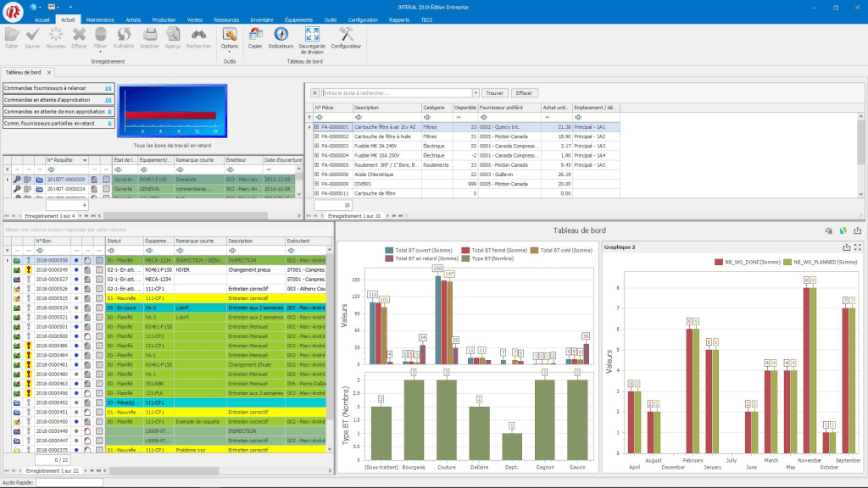Click the Trouver button
The width and height of the screenshot is (868, 488).
pos(494,93)
